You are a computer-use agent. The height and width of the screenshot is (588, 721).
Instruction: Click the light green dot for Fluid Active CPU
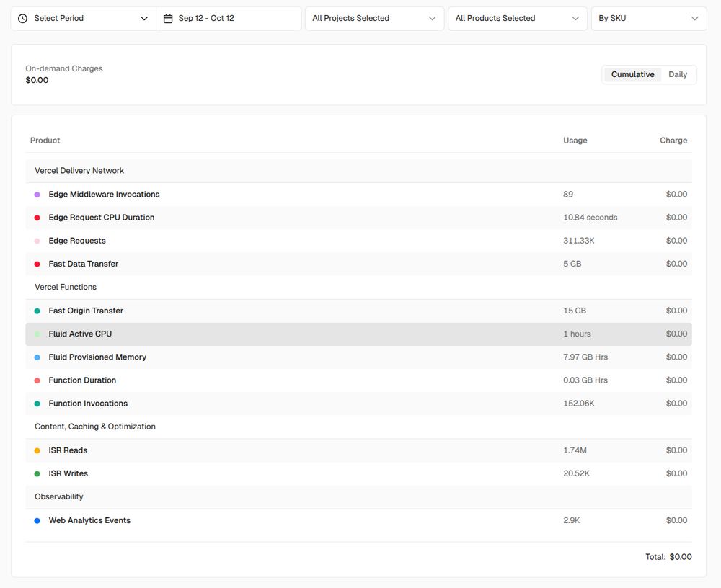[37, 334]
